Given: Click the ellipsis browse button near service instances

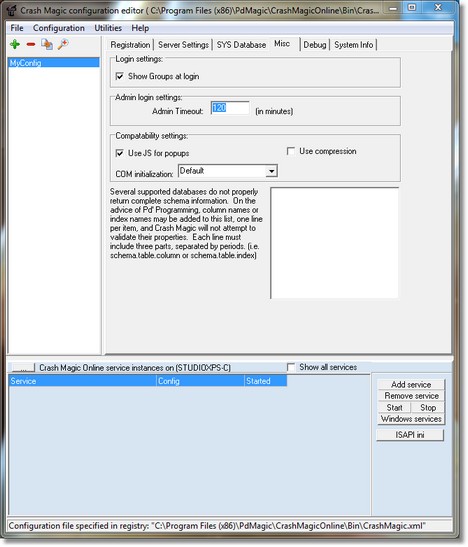Looking at the screenshot, I should coord(23,367).
